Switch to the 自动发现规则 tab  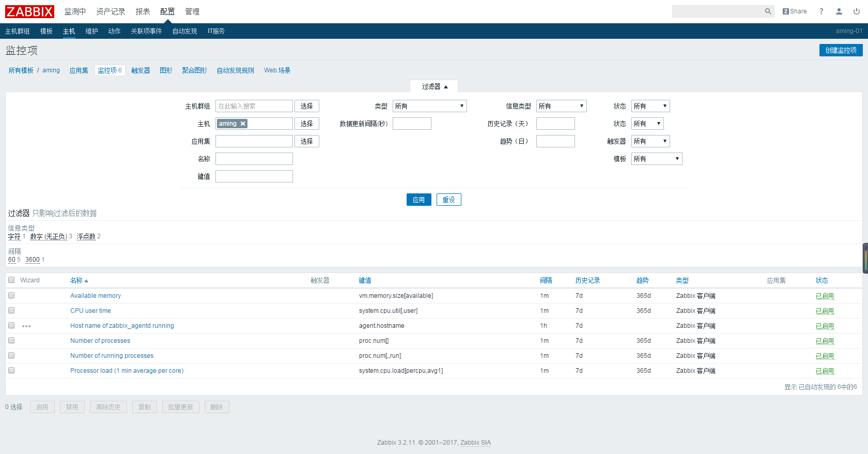point(236,70)
